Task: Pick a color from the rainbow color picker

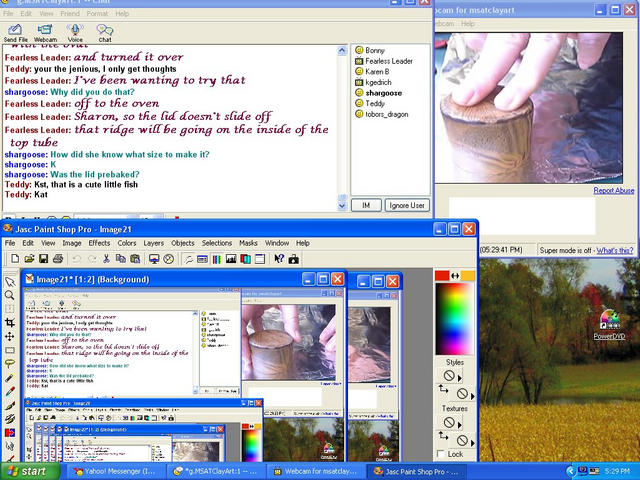Action: tap(455, 319)
